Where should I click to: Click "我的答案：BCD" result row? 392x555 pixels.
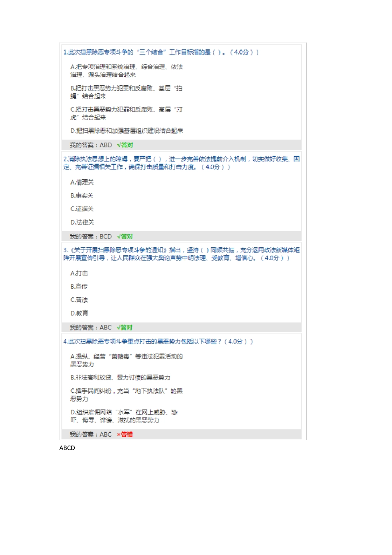pyautogui.click(x=182, y=236)
